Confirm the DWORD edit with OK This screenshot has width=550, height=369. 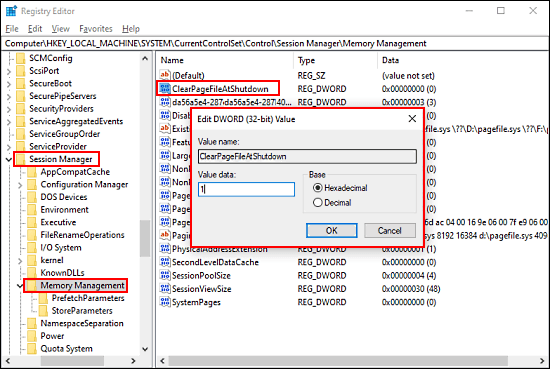331,230
